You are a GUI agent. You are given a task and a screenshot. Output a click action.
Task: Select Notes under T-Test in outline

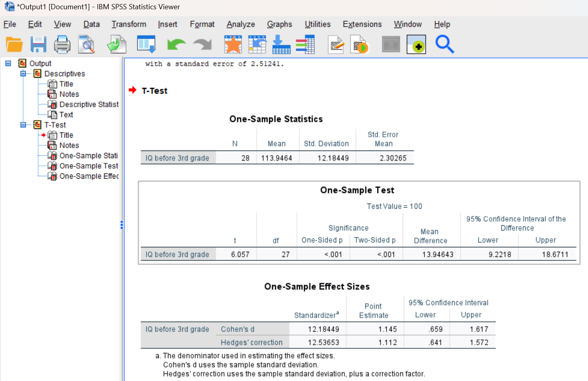pos(69,145)
